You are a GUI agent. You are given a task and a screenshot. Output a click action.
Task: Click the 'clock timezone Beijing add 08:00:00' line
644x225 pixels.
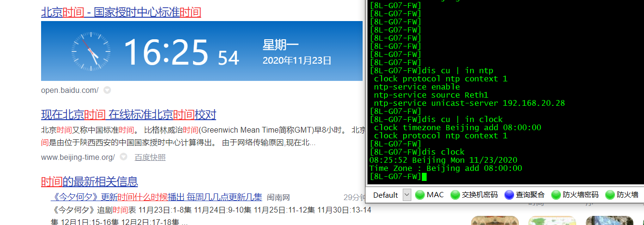457,128
